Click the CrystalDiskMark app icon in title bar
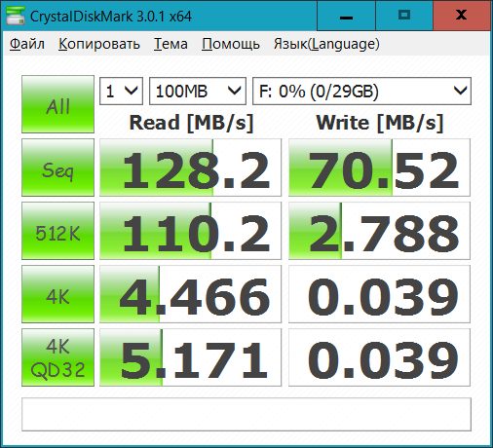Viewport: 493px width, 448px height. pos(16,16)
